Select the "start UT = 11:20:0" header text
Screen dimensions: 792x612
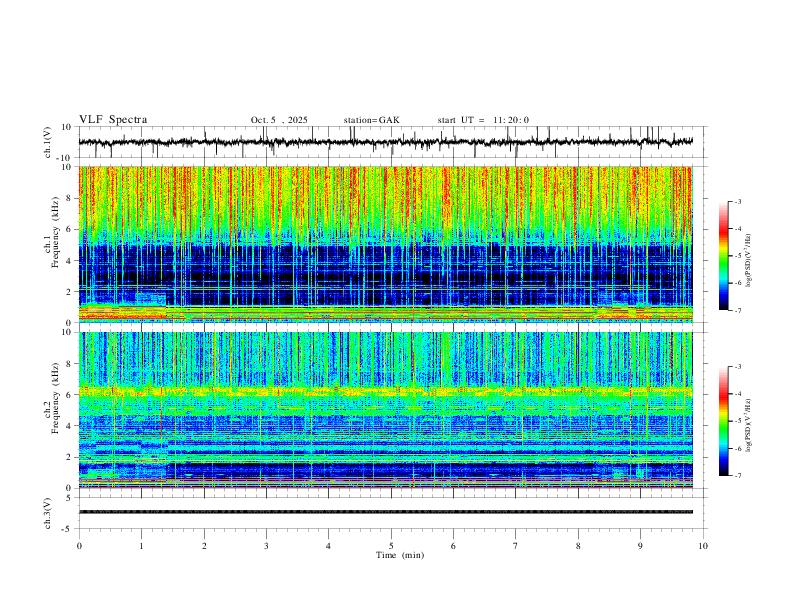(483, 120)
